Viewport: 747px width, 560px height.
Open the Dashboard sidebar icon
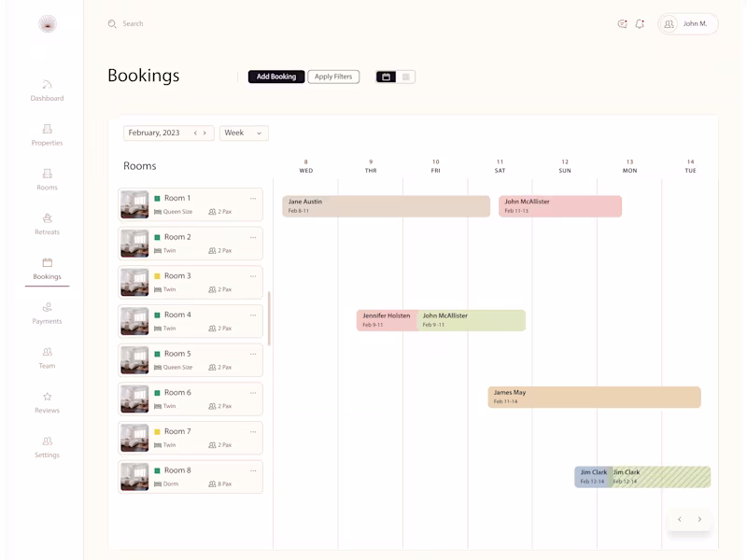47,85
